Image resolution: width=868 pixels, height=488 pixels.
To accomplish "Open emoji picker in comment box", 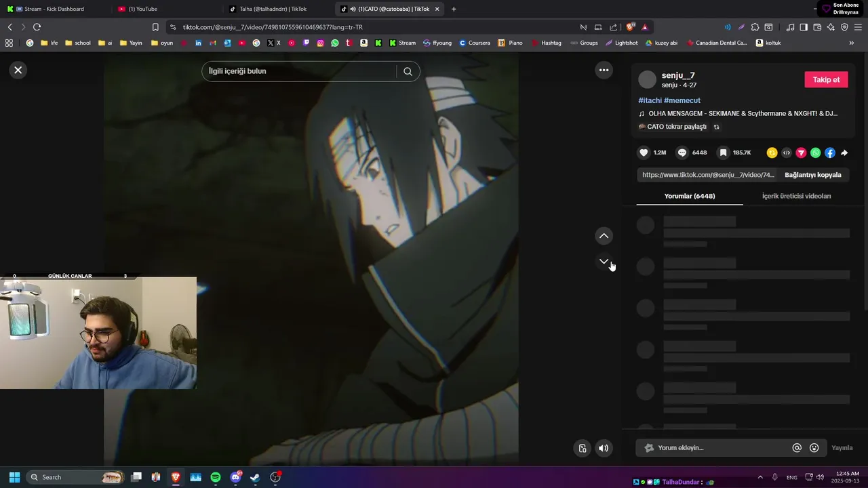I will pyautogui.click(x=814, y=448).
